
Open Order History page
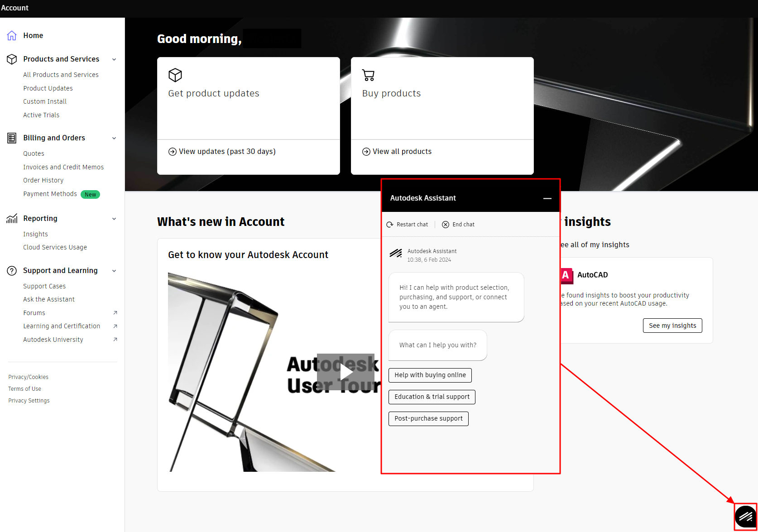click(x=43, y=180)
